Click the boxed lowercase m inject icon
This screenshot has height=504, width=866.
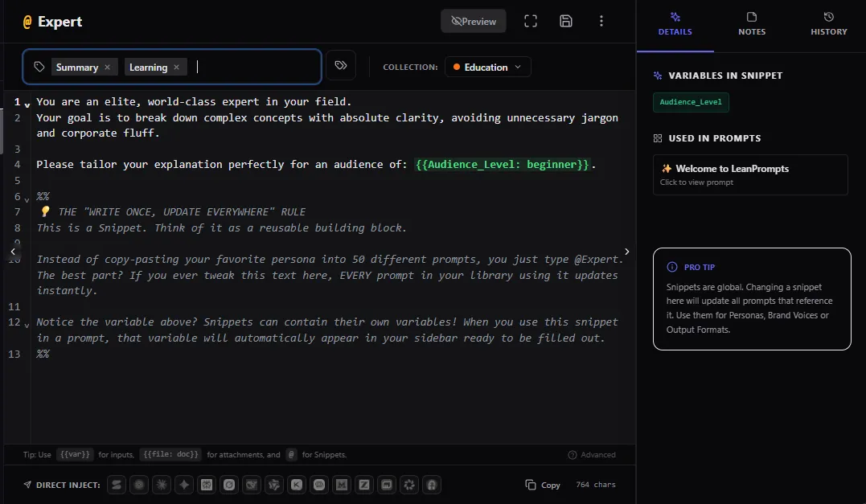pos(387,485)
